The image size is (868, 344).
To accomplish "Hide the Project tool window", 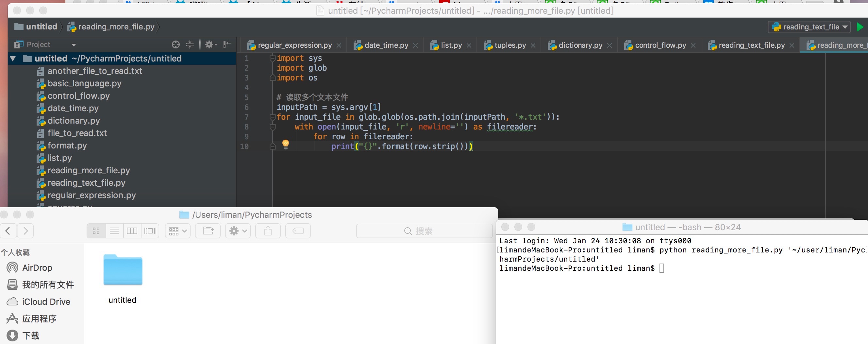I will [x=227, y=44].
